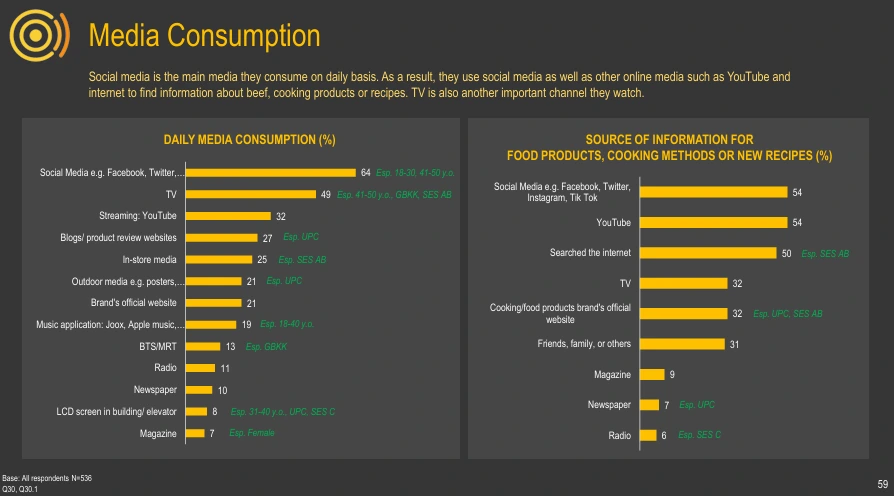Click the TV bar valued 49
Image resolution: width=894 pixels, height=496 pixels.
click(252, 194)
